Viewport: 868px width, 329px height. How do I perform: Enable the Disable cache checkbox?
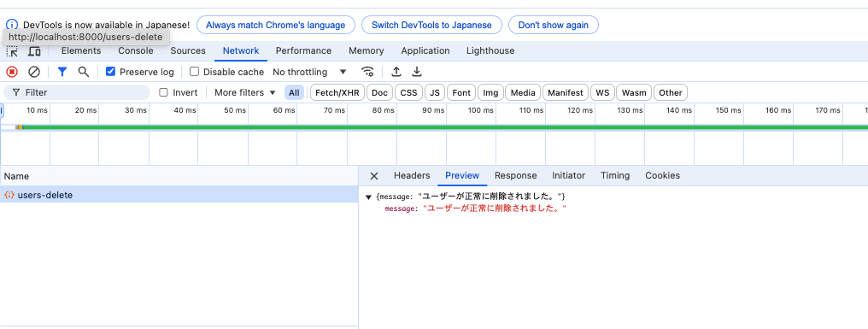[194, 72]
